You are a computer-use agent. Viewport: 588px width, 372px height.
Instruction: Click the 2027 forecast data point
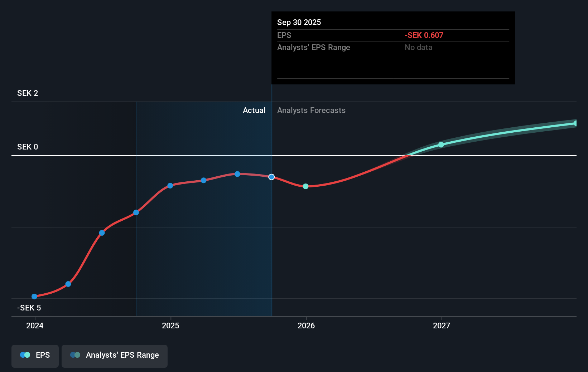click(441, 145)
